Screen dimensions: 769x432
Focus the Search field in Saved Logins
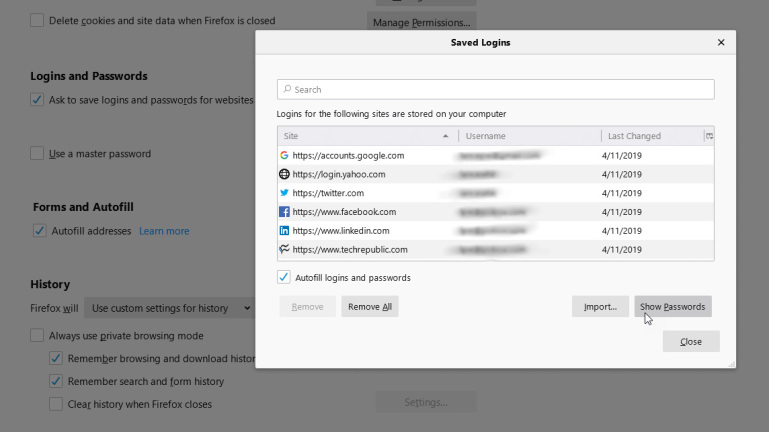tap(495, 89)
